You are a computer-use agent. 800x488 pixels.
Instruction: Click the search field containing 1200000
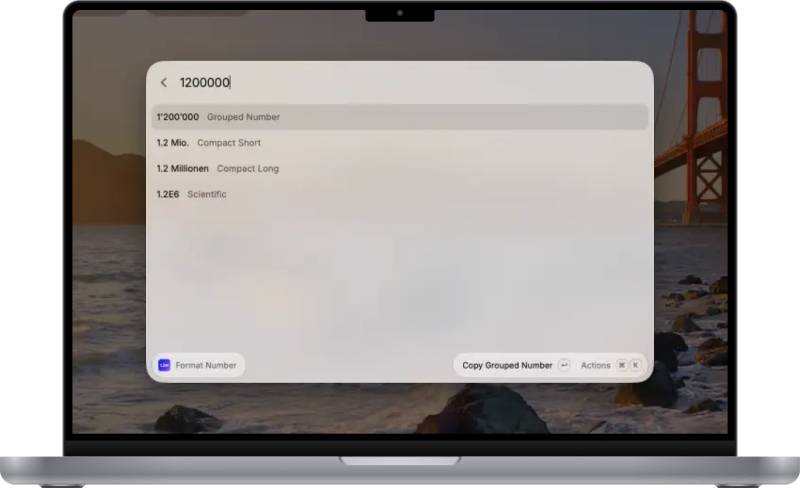point(408,83)
